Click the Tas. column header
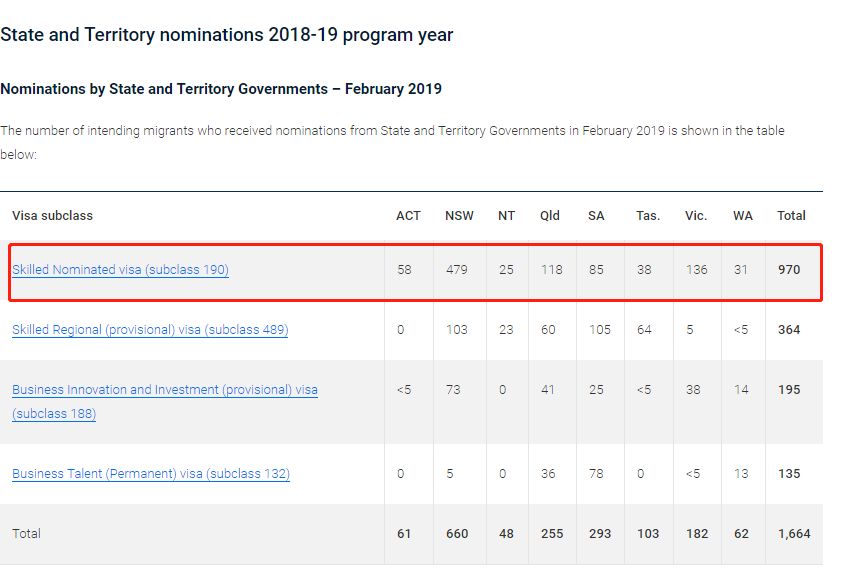 click(x=648, y=216)
